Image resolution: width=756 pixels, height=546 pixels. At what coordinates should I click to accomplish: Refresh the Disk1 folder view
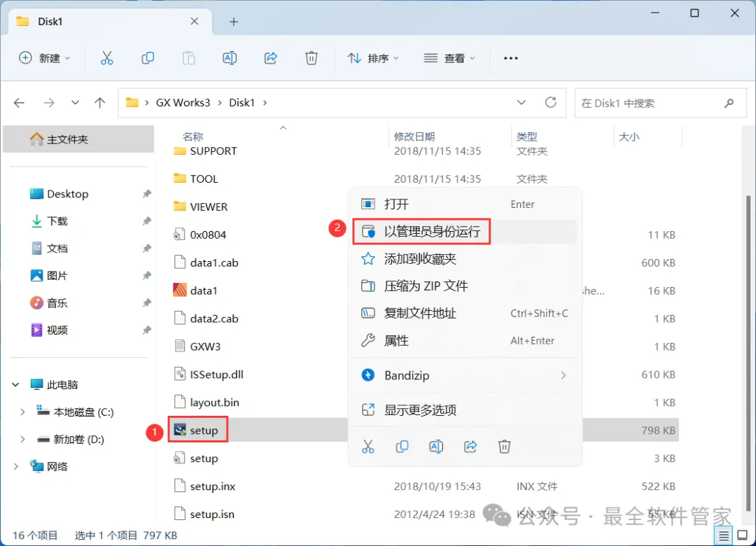[x=551, y=102]
